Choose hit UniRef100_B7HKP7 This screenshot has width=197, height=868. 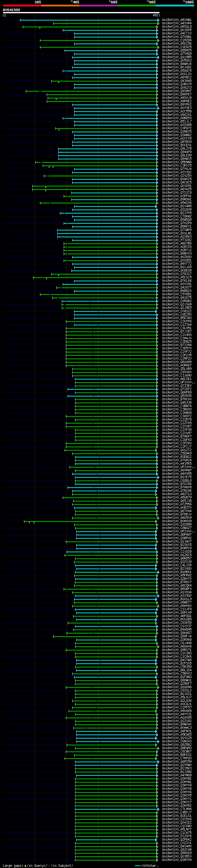pos(176,437)
